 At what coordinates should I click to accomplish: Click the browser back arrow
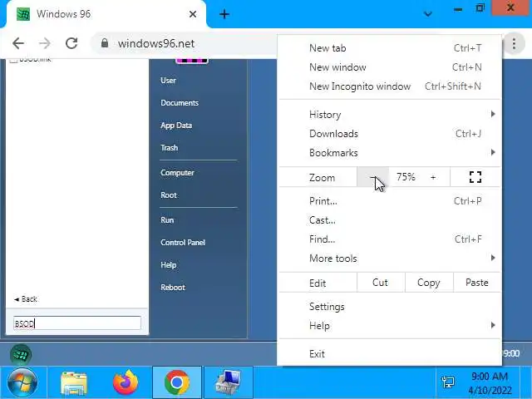click(x=18, y=43)
